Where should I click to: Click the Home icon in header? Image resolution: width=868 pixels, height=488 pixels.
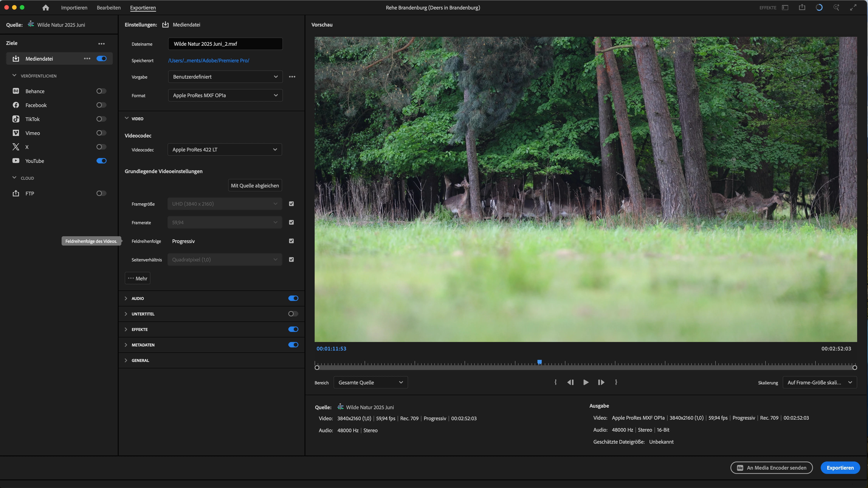(x=46, y=7)
